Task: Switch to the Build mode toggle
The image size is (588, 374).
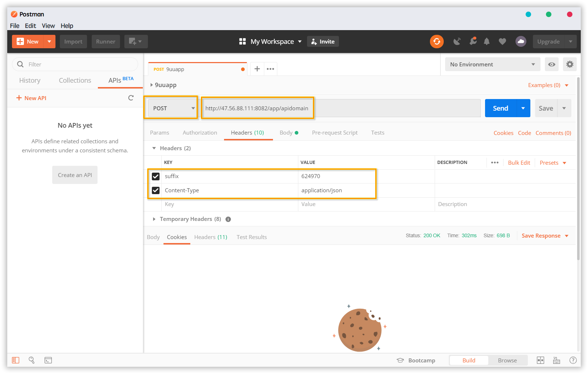Action: [469, 360]
